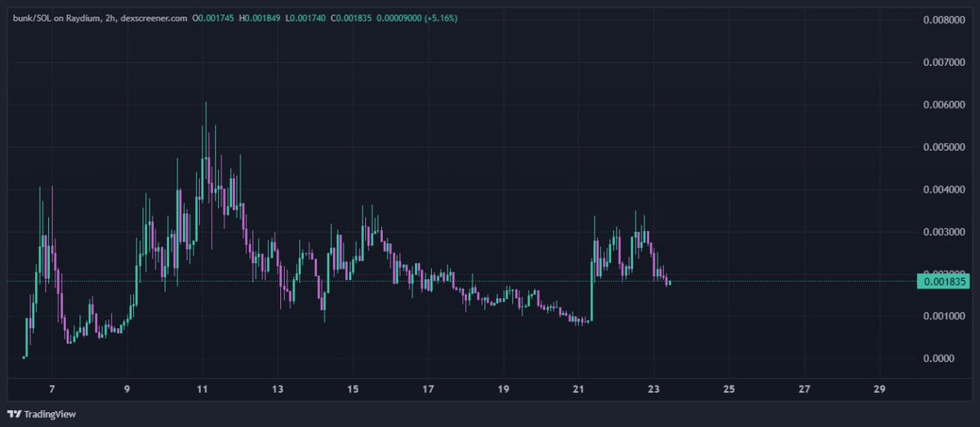Click the tallest candle wick near 0.006000
The height and width of the screenshot is (427, 980).
tap(206, 139)
